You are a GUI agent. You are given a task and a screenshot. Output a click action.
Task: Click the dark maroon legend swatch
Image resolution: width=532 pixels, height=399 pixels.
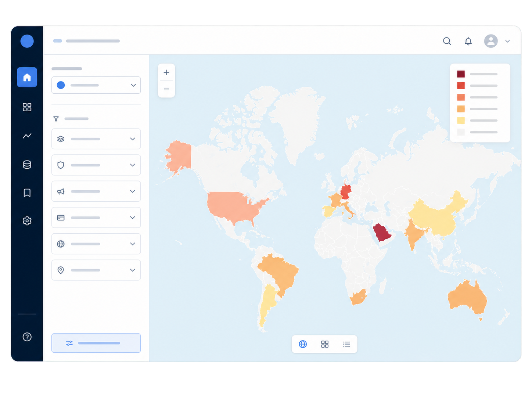461,74
